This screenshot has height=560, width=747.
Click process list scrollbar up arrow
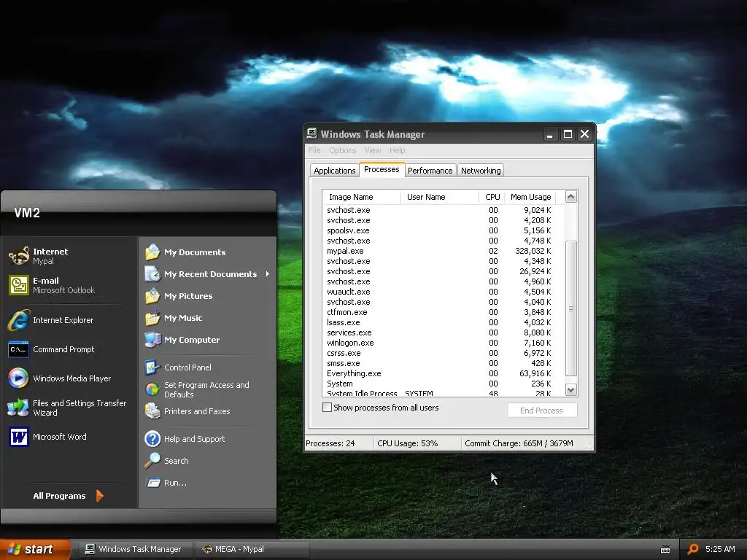tap(570, 197)
